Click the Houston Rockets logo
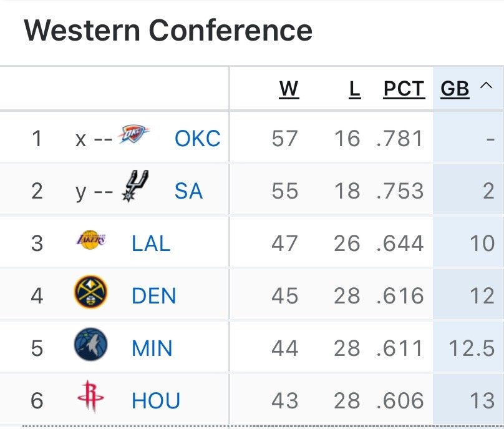 pos(91,398)
